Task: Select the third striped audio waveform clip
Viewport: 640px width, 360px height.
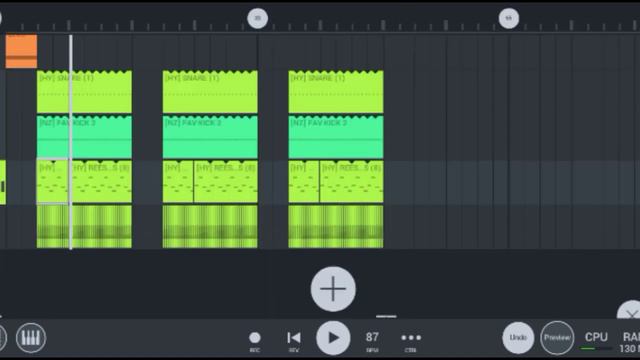Action: [x=336, y=227]
